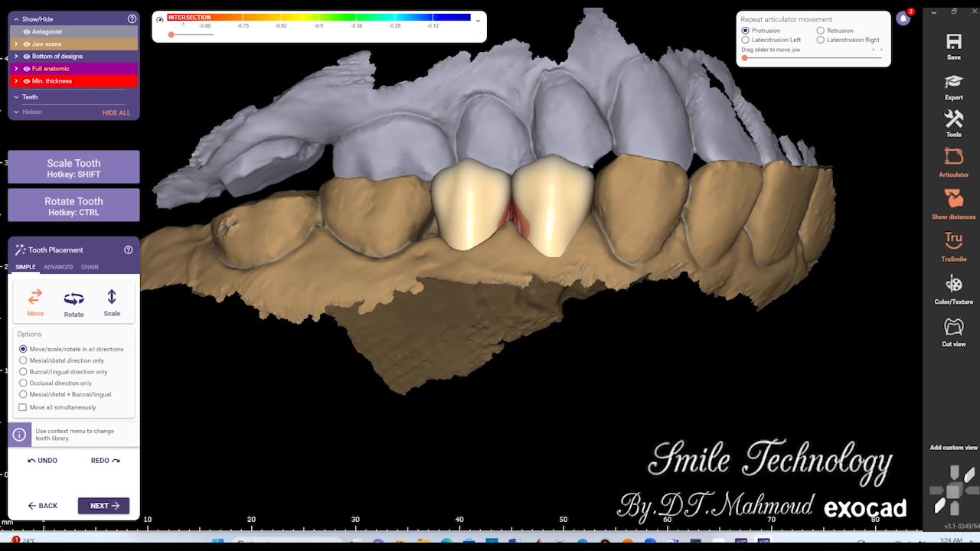This screenshot has width=980, height=551.
Task: Toggle Show distances icon
Action: (953, 198)
